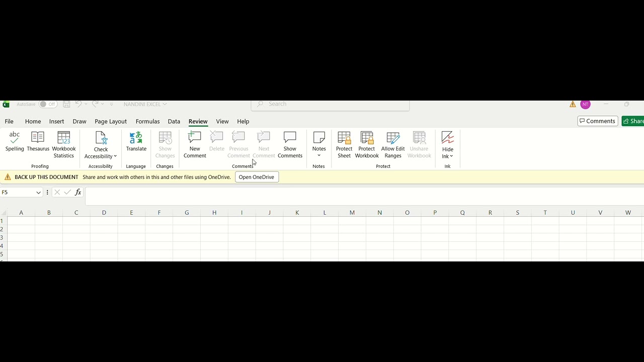Open the Redo history dropdown
644x362 pixels.
103,104
